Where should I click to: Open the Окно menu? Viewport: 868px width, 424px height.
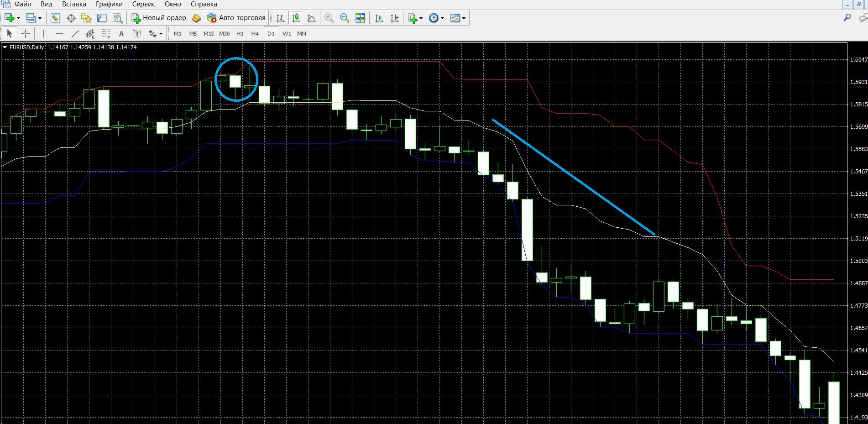[173, 4]
